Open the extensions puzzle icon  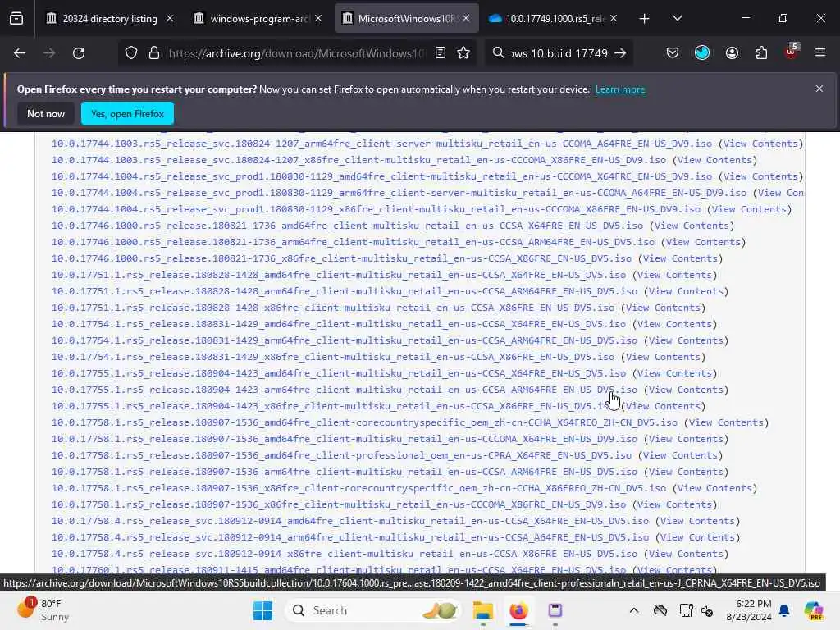point(761,52)
